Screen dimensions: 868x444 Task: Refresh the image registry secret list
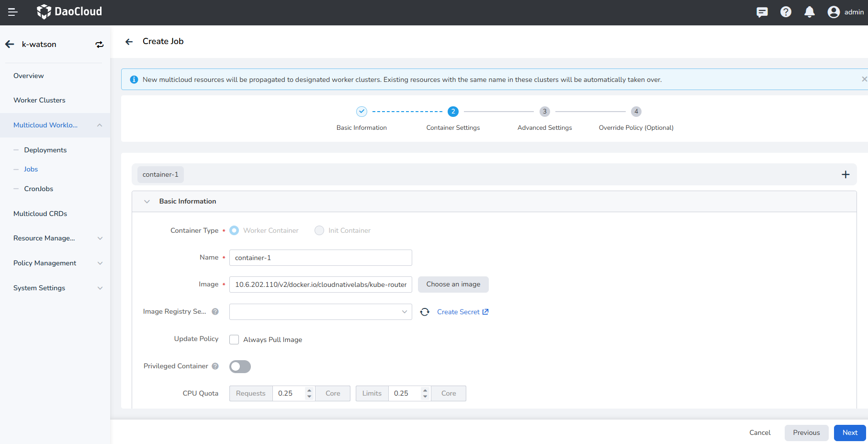[x=425, y=312]
